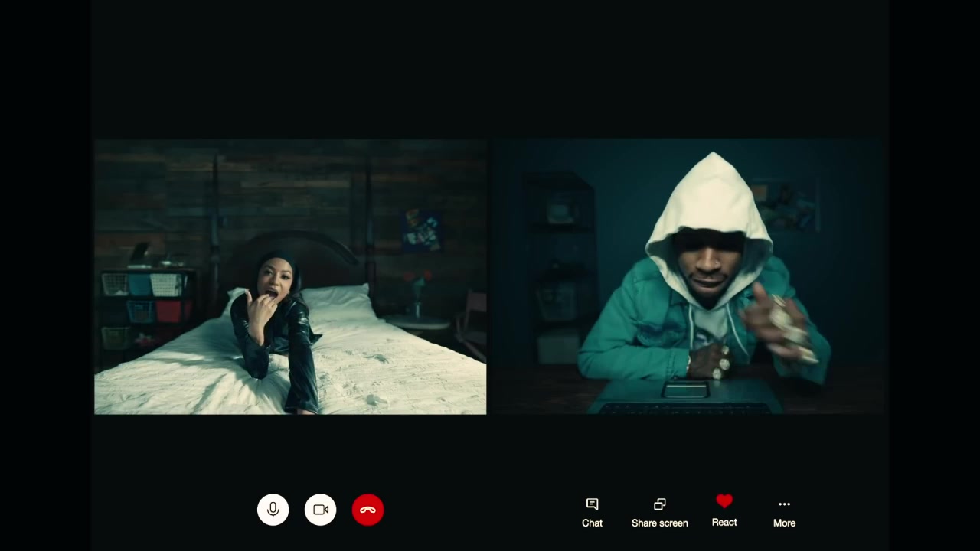Screen dimensions: 980x551
Task: Click the wall poster in left video
Action: tap(423, 230)
